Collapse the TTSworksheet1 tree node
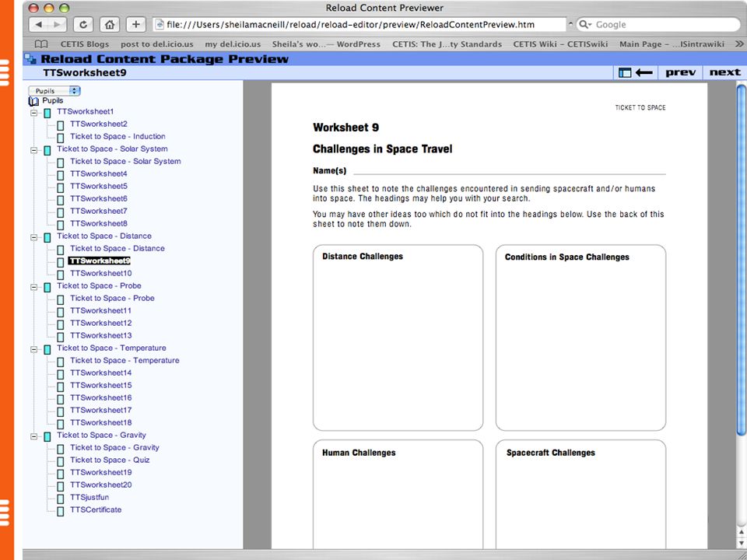747x560 pixels. (33, 113)
